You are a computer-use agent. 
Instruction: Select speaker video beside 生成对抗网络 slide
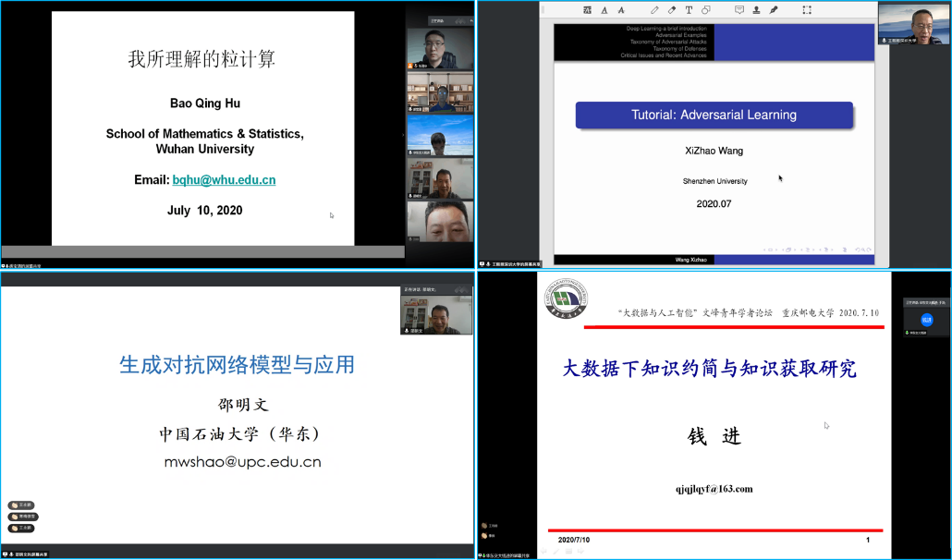(436, 313)
